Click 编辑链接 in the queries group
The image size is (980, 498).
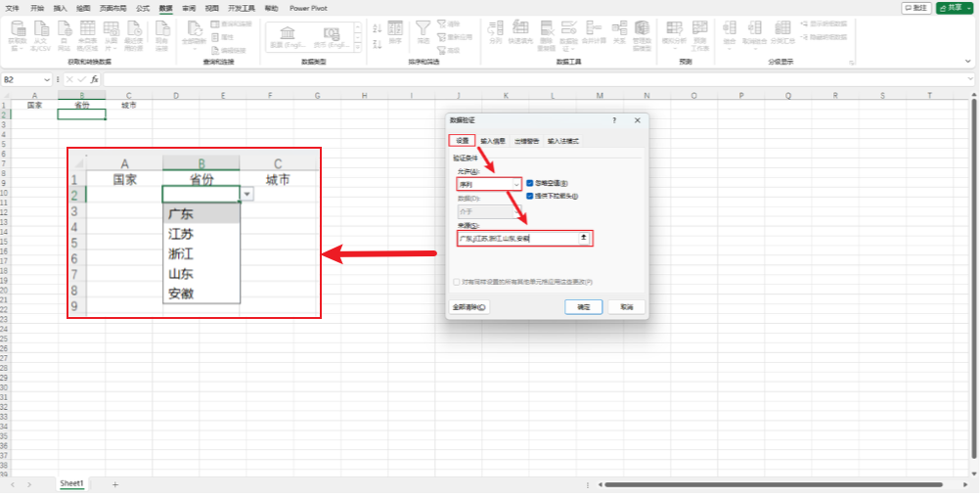[229, 51]
